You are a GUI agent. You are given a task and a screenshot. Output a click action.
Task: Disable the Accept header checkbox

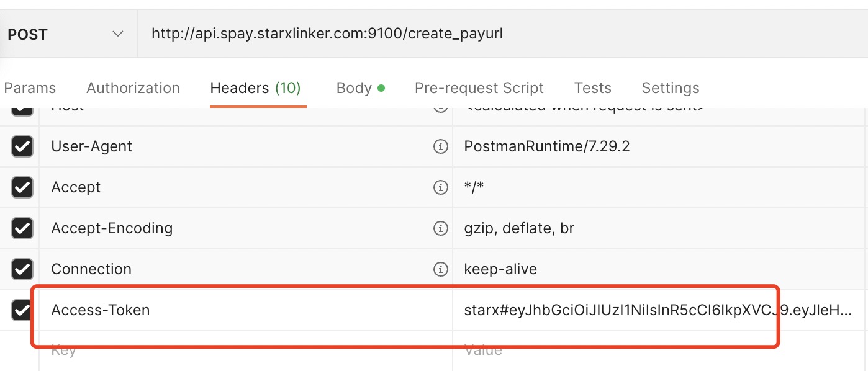(22, 187)
